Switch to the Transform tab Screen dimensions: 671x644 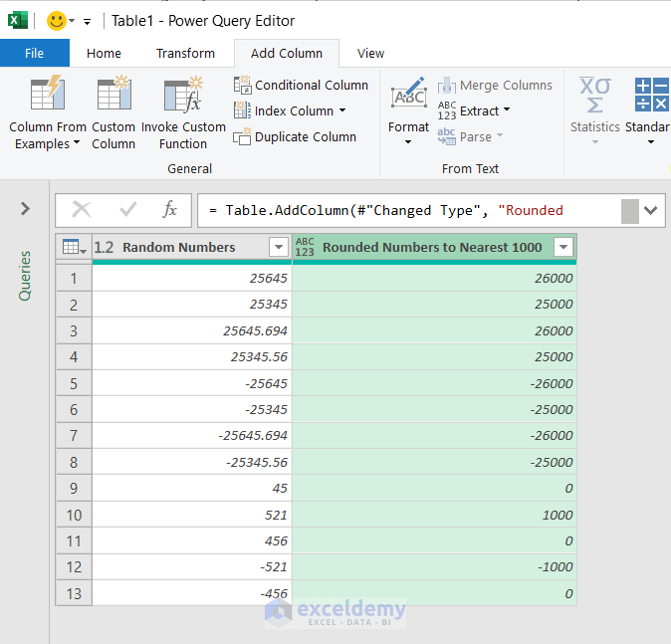[x=185, y=54]
